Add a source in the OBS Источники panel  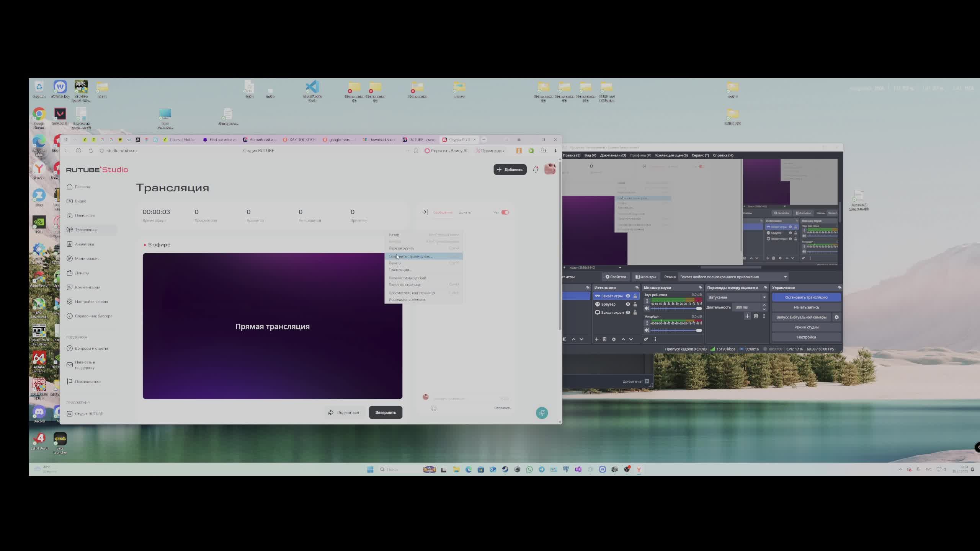pos(596,339)
